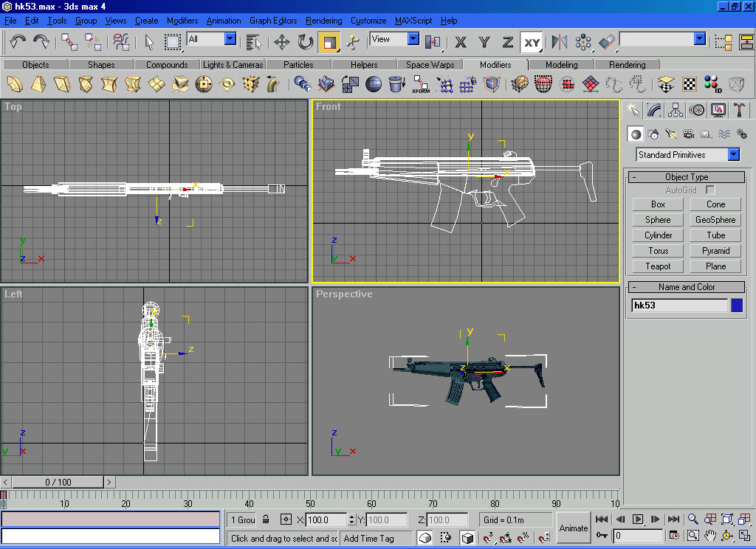The width and height of the screenshot is (756, 549).
Task: Toggle the Animate button
Action: [573, 528]
